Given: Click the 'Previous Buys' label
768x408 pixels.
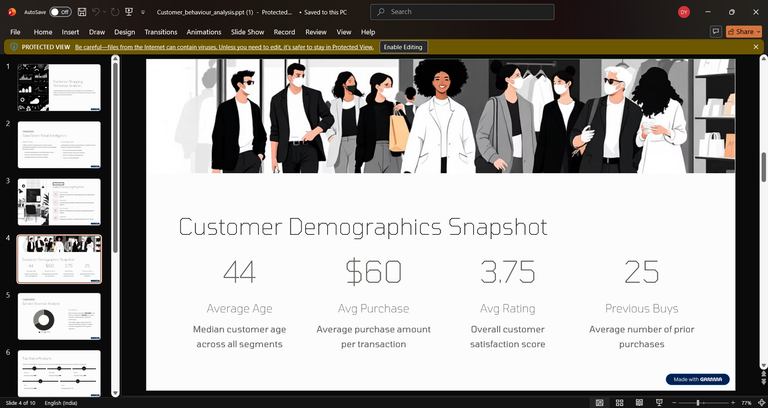Looking at the screenshot, I should [x=642, y=309].
